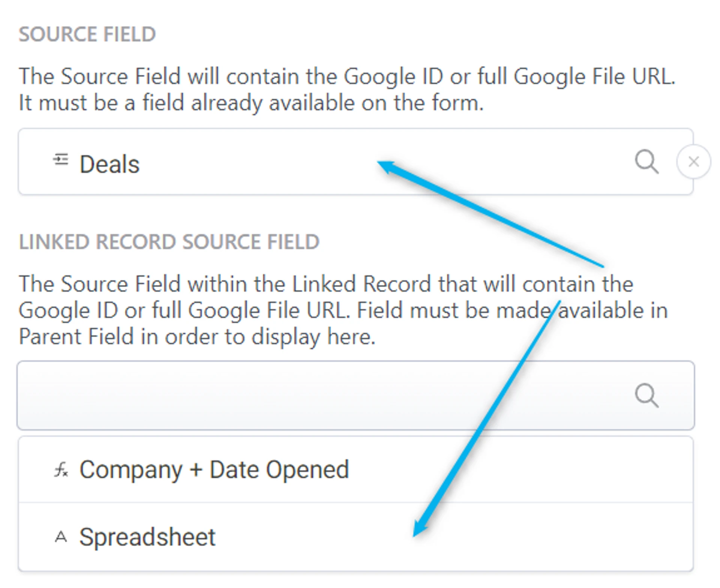Select Company + Date Opened from the list

click(x=214, y=469)
